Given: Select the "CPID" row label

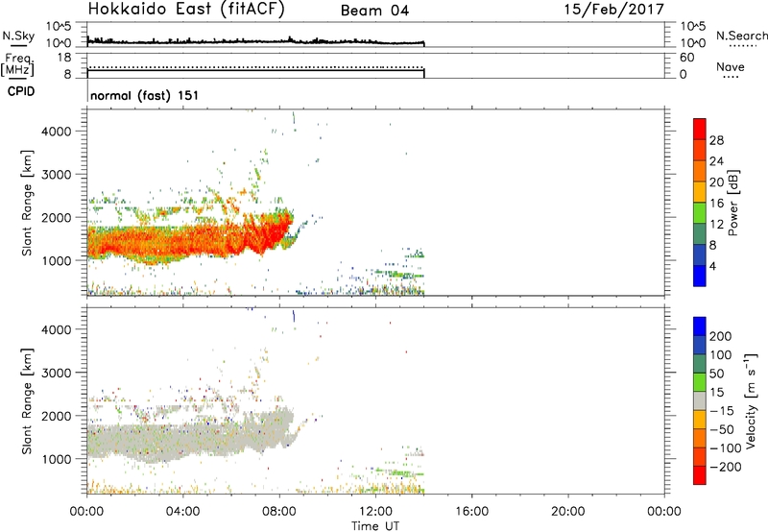Looking at the screenshot, I should [x=21, y=91].
